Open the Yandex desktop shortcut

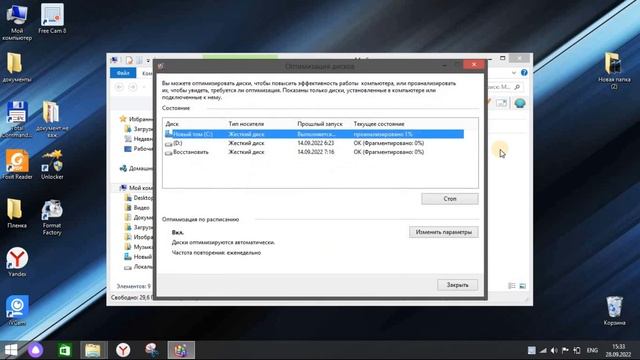pyautogui.click(x=17, y=262)
